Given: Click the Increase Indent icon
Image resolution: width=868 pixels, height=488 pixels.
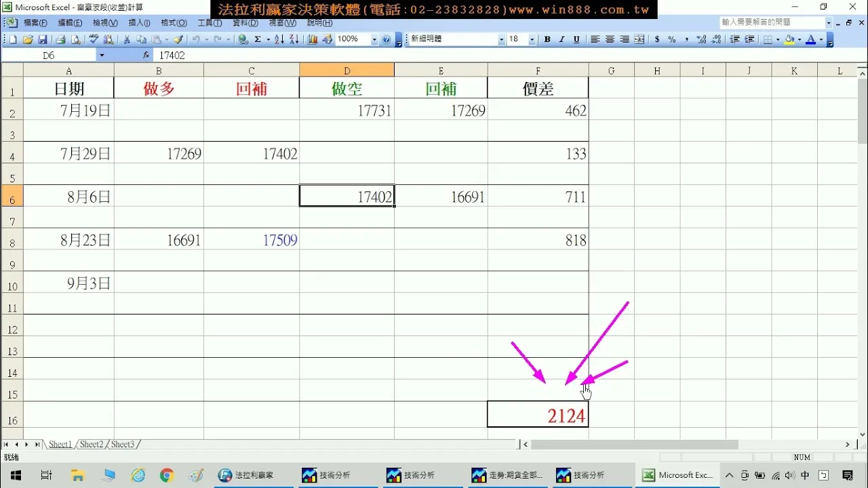Looking at the screenshot, I should click(x=749, y=39).
